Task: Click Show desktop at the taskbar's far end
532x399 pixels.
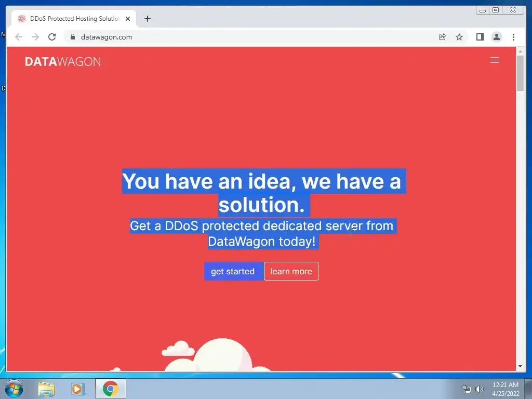Action: tap(528, 389)
